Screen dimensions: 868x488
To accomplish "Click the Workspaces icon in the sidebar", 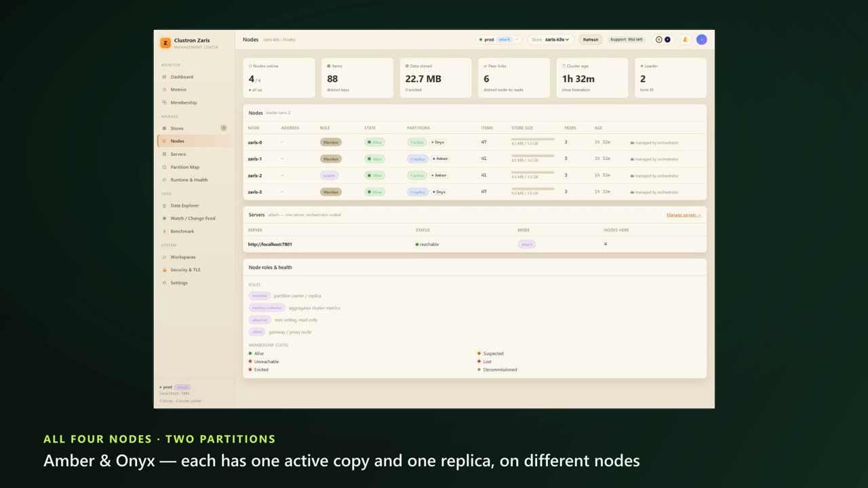I will [164, 257].
